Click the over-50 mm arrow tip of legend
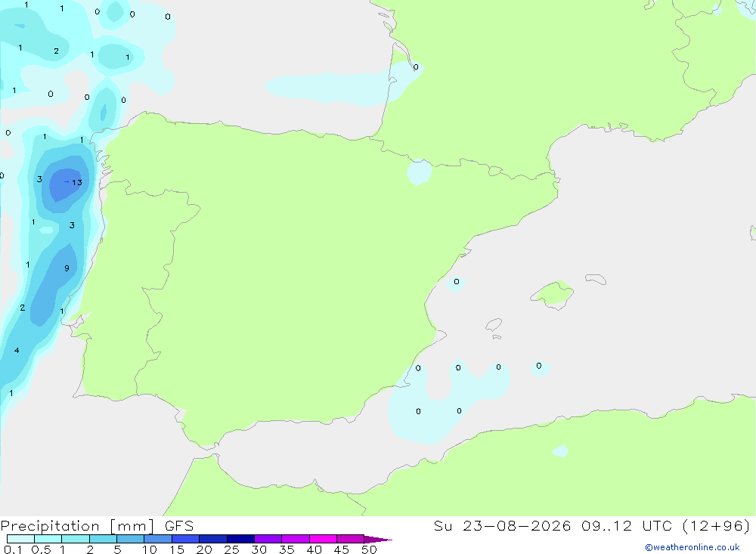This screenshot has height=554, width=756. (x=377, y=539)
